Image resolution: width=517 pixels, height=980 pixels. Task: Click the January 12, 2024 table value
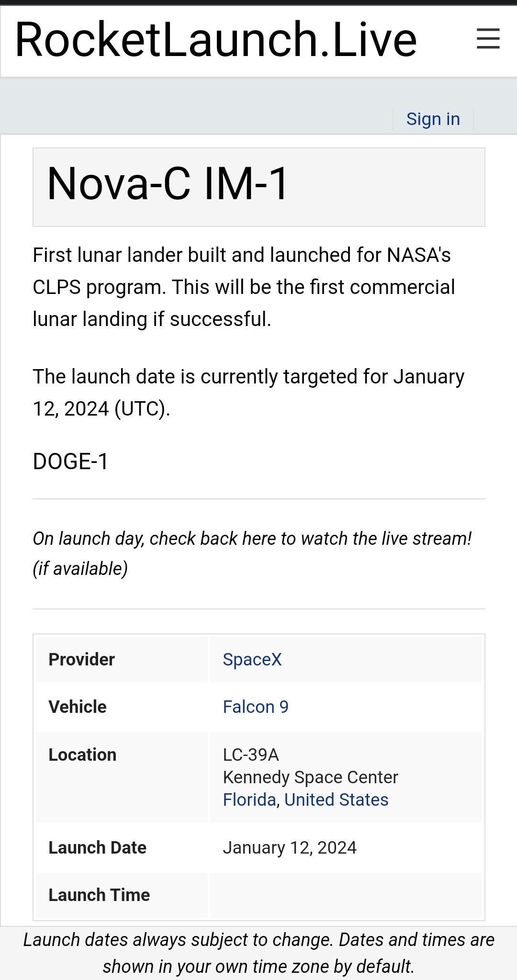(290, 847)
